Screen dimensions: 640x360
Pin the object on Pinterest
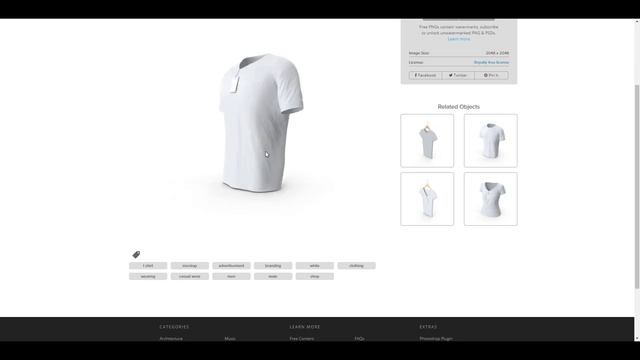[x=491, y=76]
